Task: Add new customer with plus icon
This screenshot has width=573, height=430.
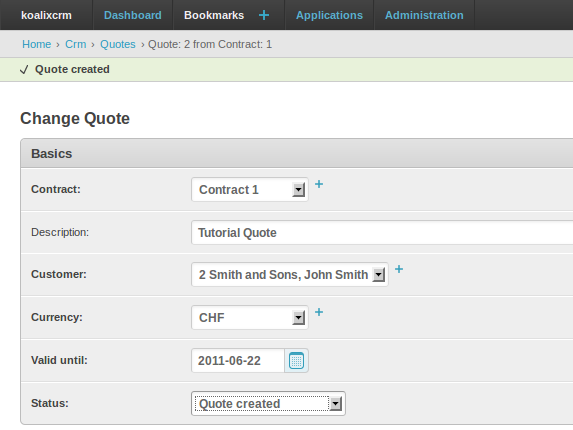Action: [x=399, y=269]
